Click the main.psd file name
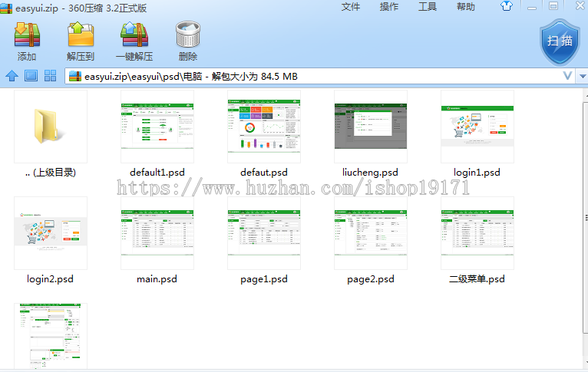This screenshot has height=372, width=588. 157,279
